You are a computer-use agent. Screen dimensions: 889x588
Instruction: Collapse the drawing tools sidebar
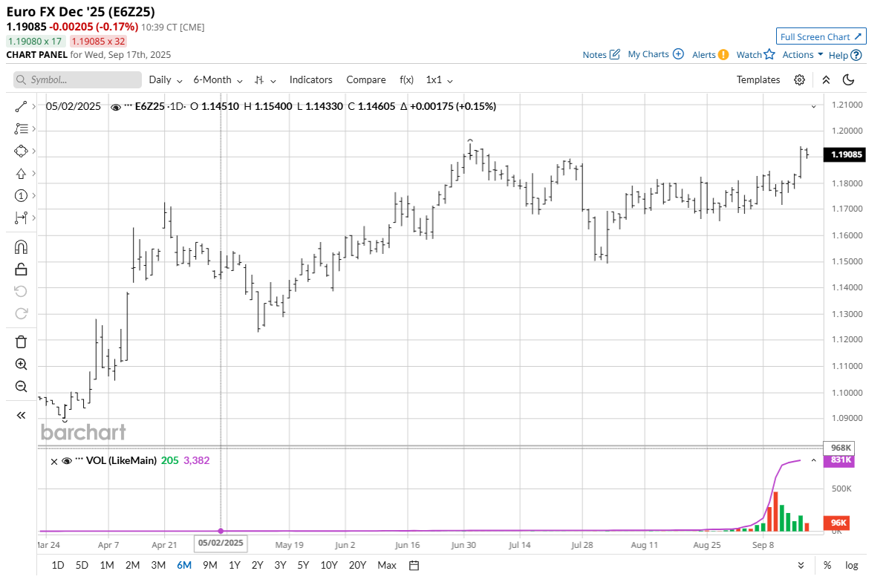pyautogui.click(x=21, y=416)
